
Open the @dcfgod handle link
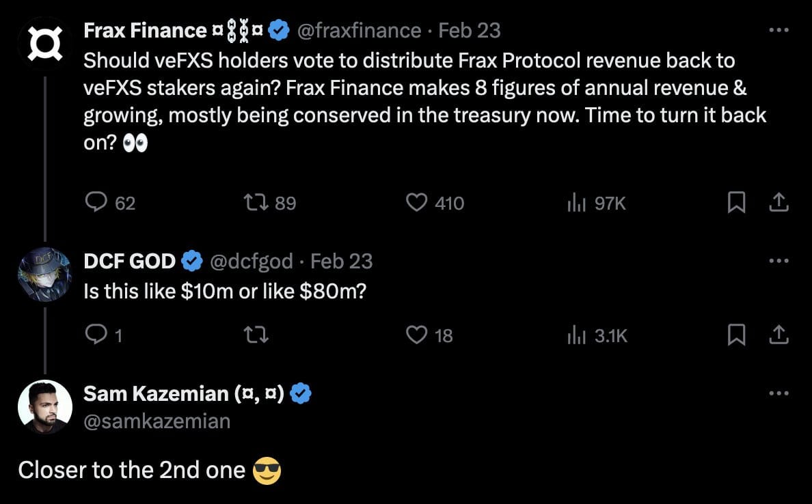point(253,261)
